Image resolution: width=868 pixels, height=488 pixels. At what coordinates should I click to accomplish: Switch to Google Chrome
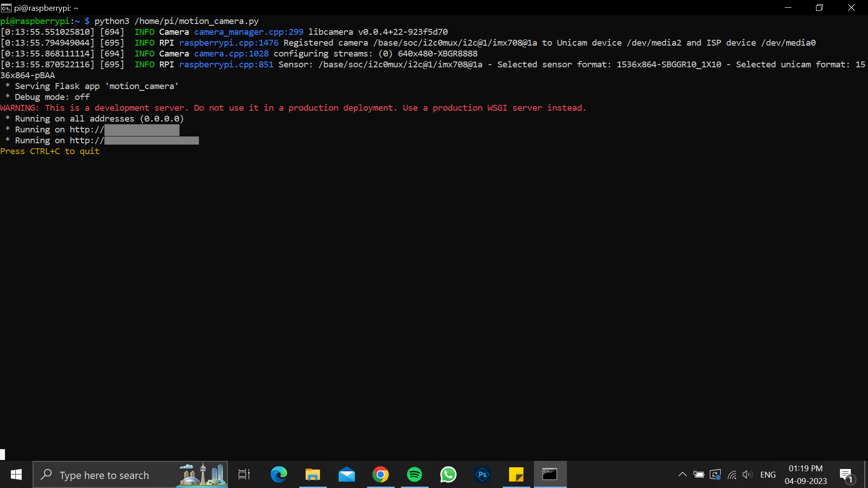(381, 474)
